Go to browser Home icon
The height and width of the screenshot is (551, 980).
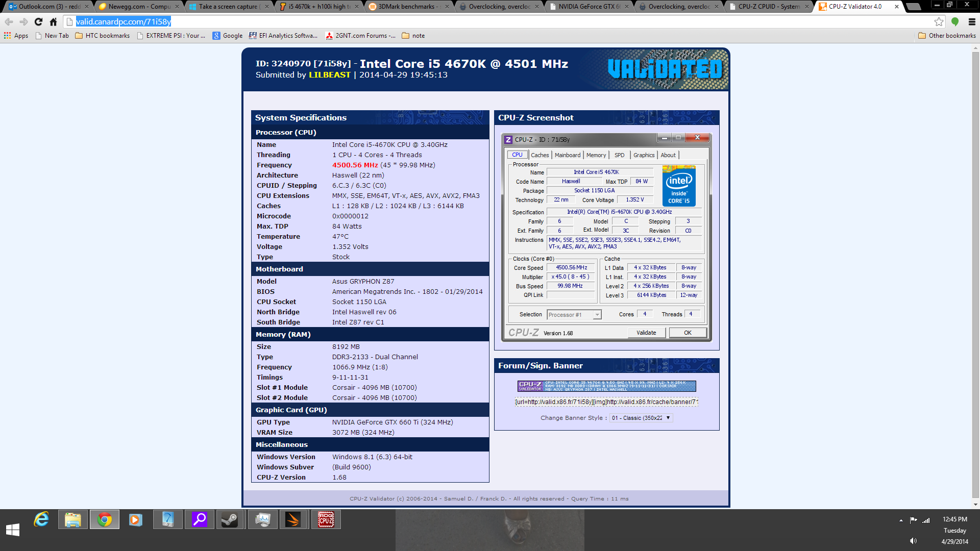[53, 21]
